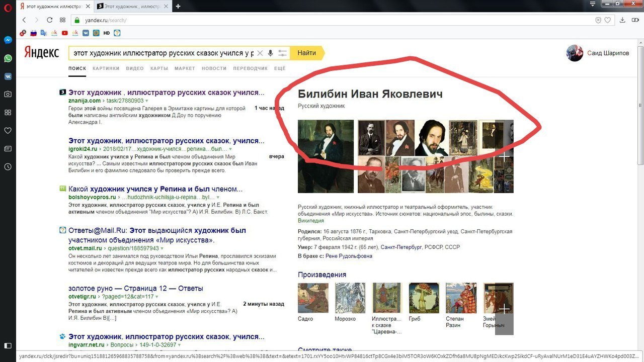Toggle the sidebar panel at the bottom left
The height and width of the screenshot is (362, 644).
8,346
